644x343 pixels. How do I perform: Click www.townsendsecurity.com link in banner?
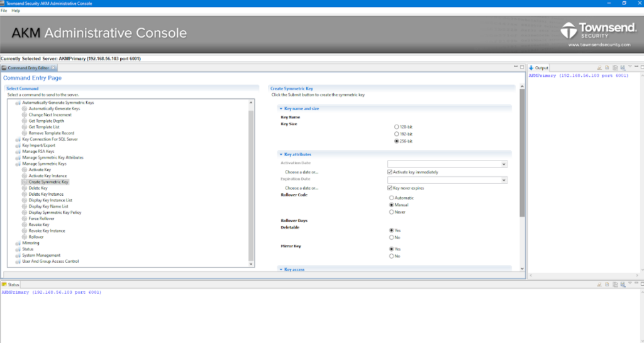point(599,45)
